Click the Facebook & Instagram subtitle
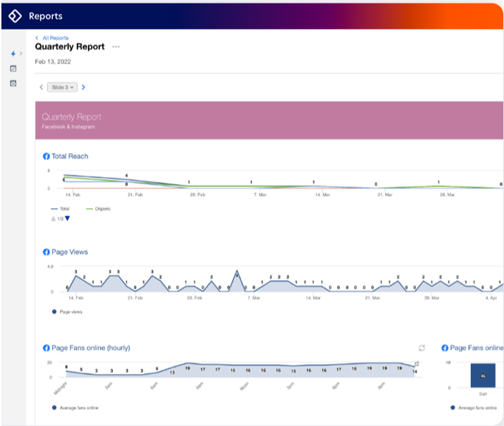 [68, 127]
